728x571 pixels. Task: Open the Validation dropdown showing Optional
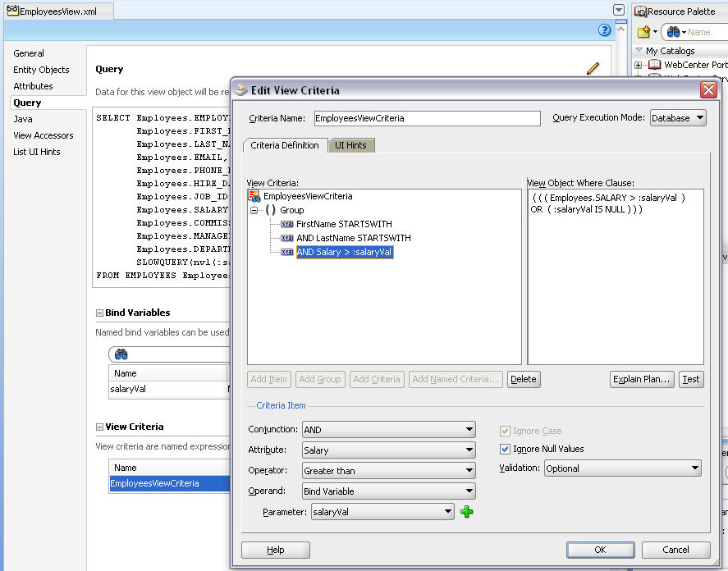(x=623, y=468)
